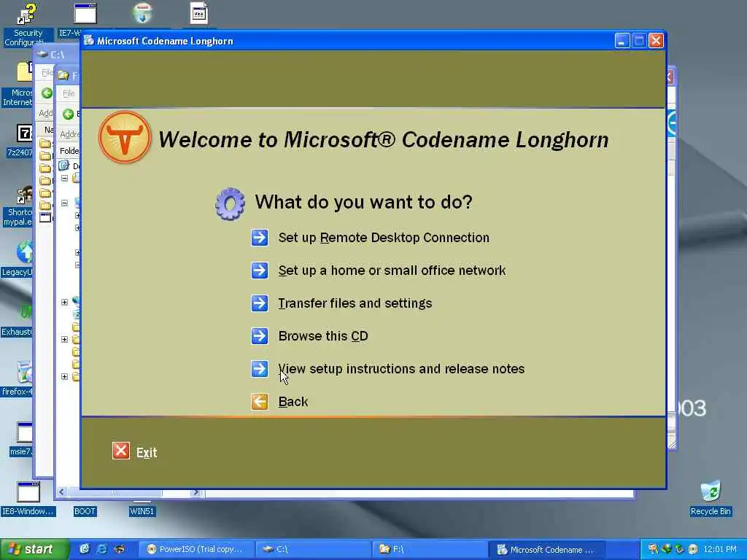Click green Back button in C:\ window
The image size is (747, 560).
(47, 93)
